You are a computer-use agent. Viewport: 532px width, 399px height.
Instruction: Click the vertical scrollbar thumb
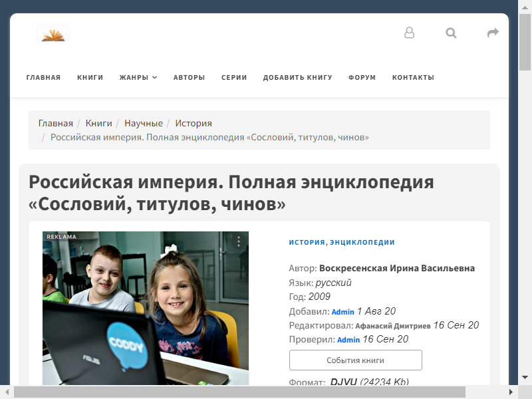tap(525, 43)
